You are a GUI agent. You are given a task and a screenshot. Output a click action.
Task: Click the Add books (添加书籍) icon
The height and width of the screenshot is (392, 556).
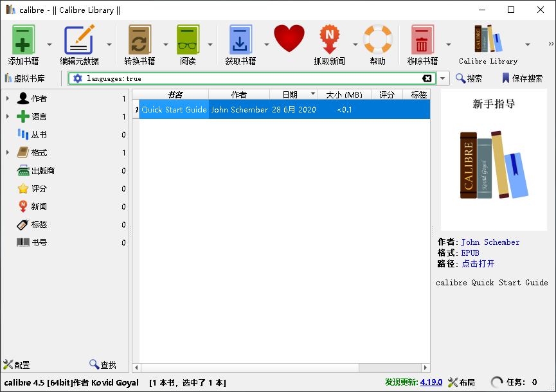(23, 39)
